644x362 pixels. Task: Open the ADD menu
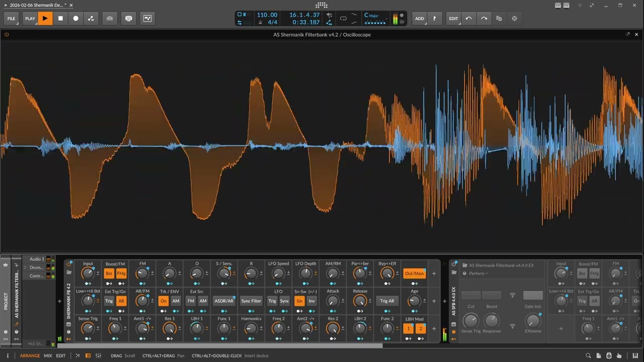tap(420, 19)
